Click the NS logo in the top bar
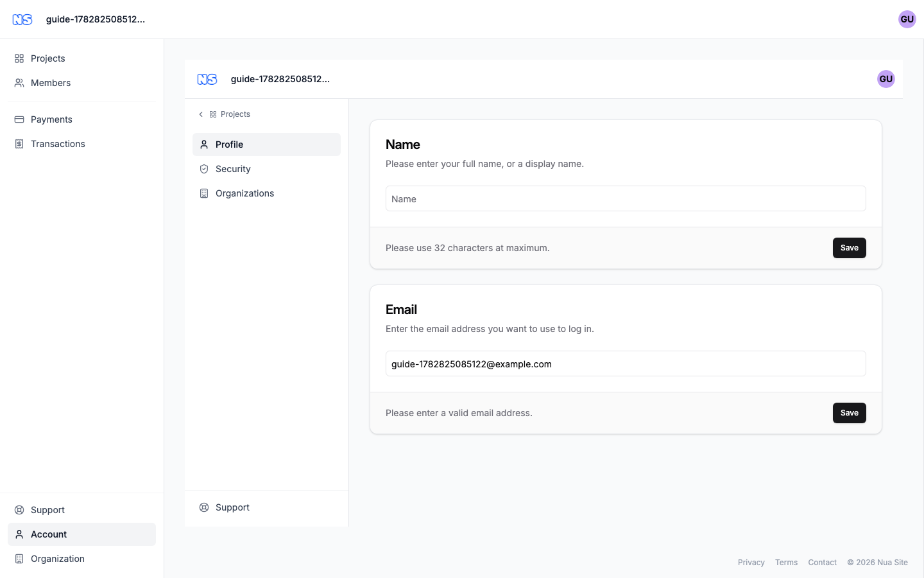The image size is (924, 578). click(x=22, y=19)
